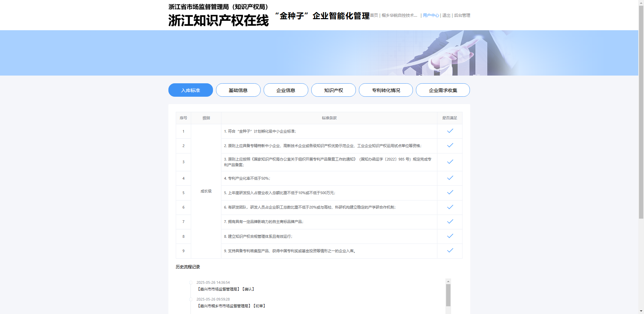Switch to the 基础信息 tab
This screenshot has width=644, height=314.
point(238,90)
